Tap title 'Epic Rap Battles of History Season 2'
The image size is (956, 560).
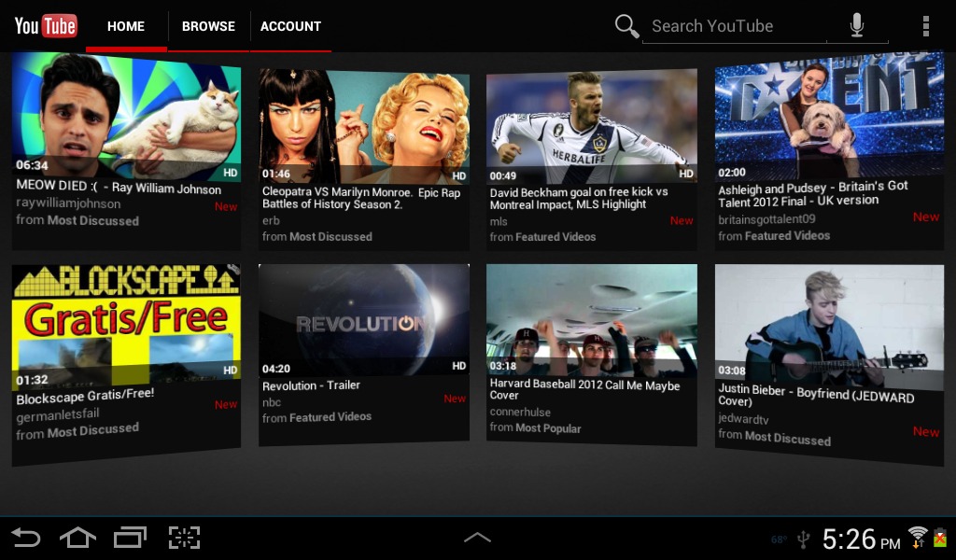point(361,199)
